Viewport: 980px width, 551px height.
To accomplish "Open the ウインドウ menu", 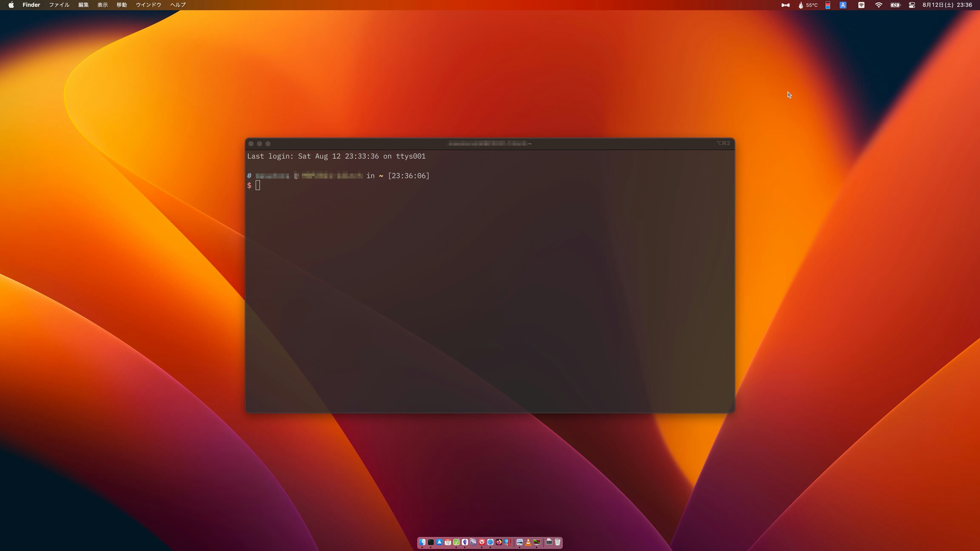I will (x=148, y=5).
